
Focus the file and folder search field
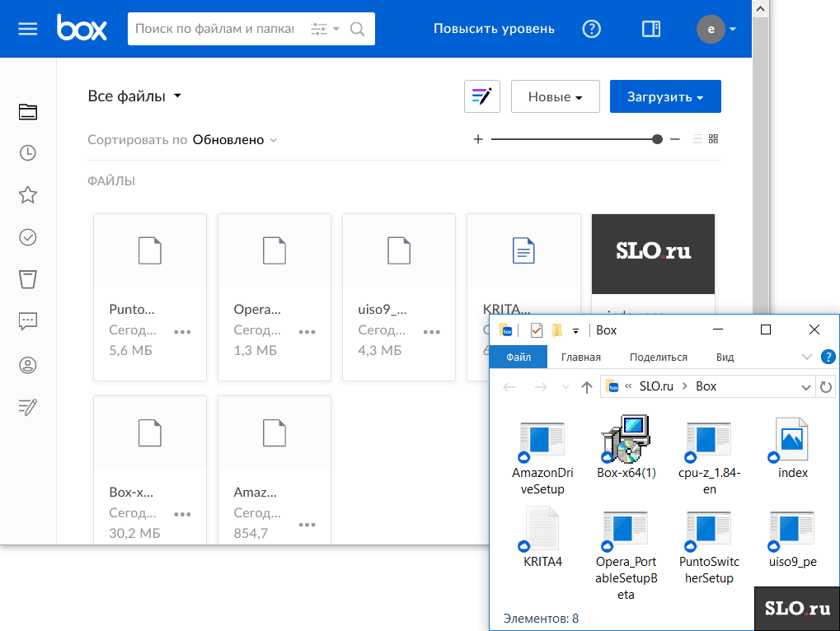point(214,29)
